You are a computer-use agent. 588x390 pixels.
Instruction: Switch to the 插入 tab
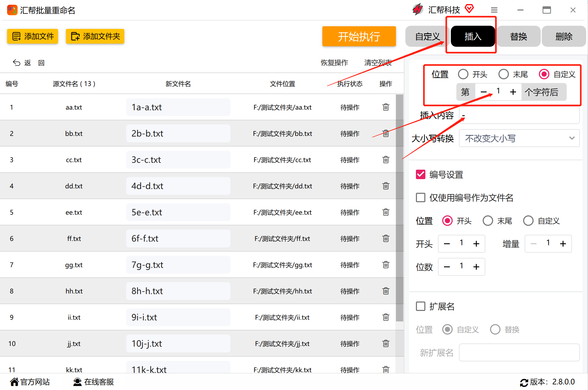click(x=473, y=36)
